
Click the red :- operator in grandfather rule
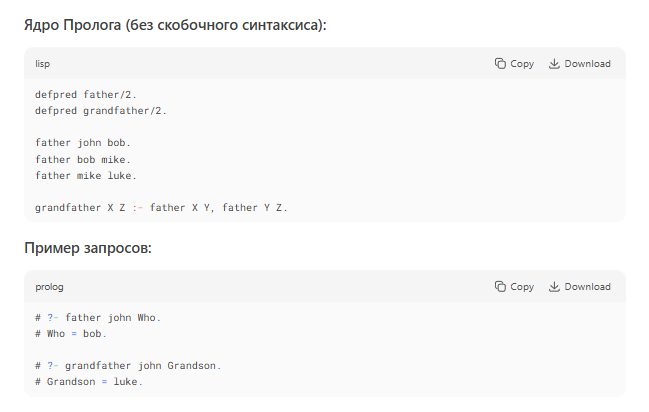click(x=137, y=207)
